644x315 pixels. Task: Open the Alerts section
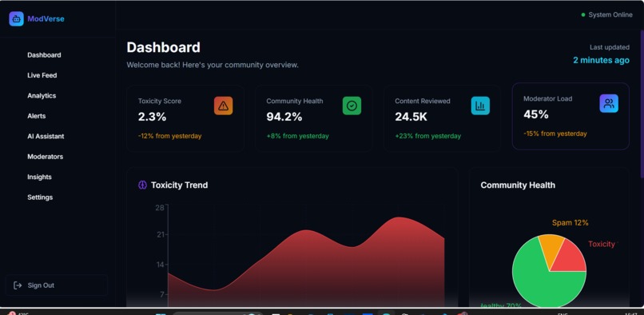click(37, 116)
